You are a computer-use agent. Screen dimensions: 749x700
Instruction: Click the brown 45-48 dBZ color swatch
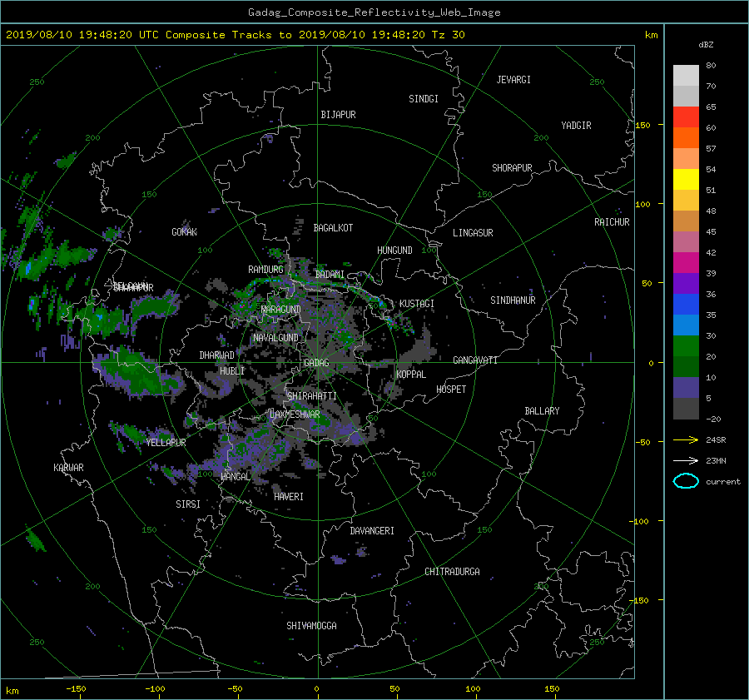(x=686, y=221)
